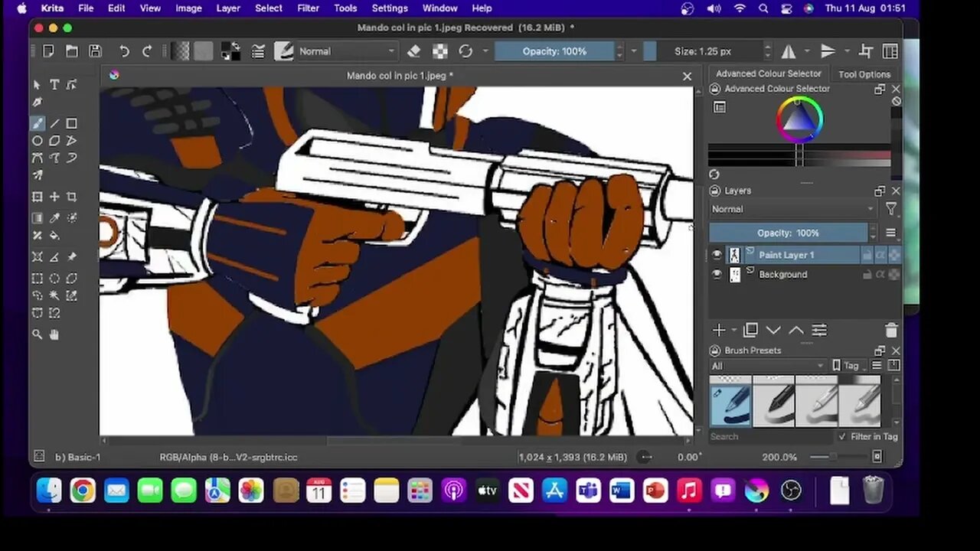Select the Freehand Brush tool
This screenshot has height=551, width=980.
click(37, 123)
